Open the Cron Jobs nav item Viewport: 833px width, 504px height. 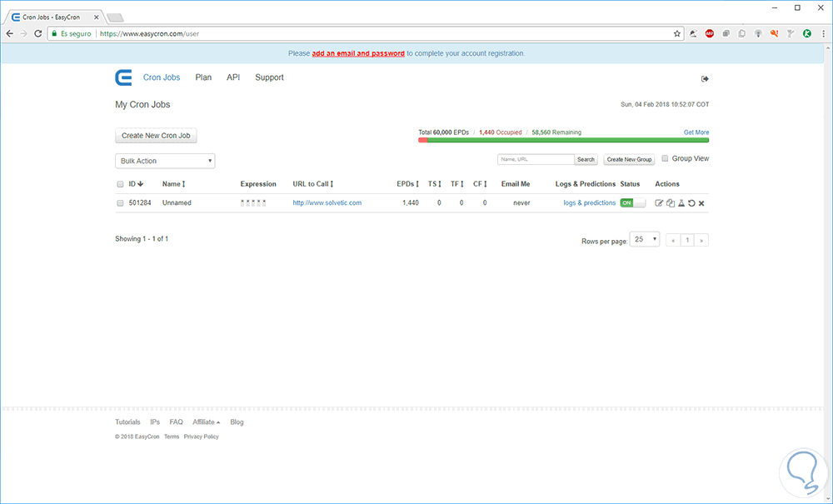(x=162, y=77)
